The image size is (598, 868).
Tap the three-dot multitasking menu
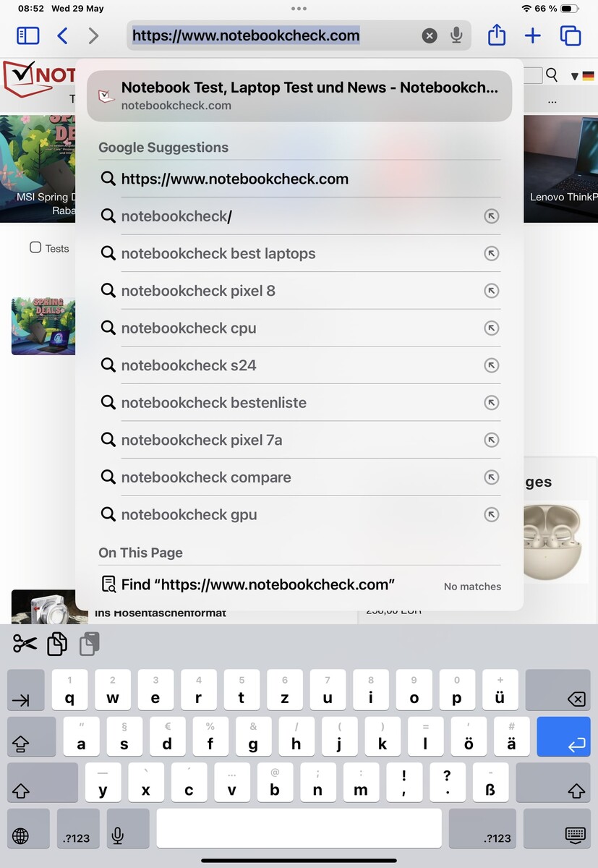coord(299,9)
